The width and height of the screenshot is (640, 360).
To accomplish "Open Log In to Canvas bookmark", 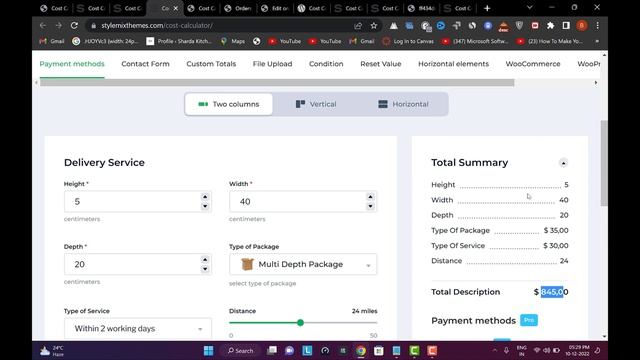I will 408,41.
